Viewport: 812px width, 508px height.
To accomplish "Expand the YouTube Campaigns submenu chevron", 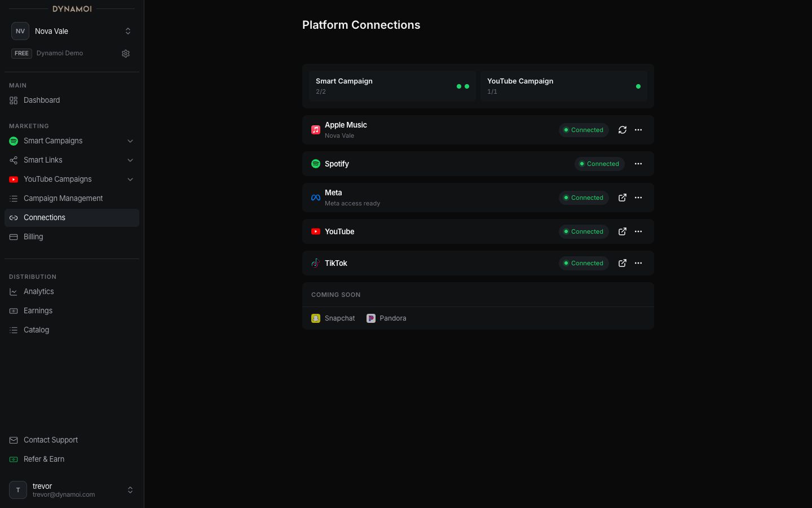I will tap(130, 179).
